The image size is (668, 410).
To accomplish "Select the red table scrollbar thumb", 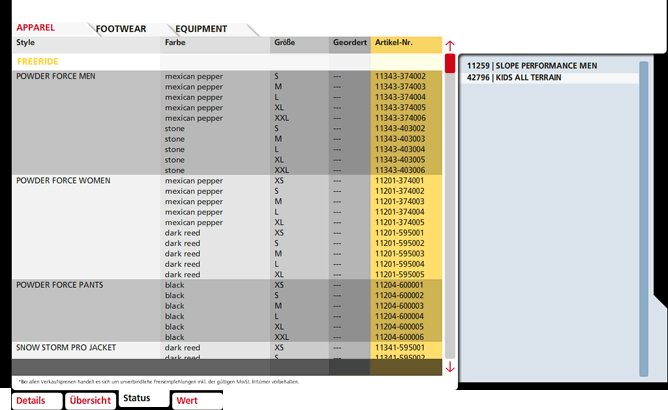I will (450, 63).
